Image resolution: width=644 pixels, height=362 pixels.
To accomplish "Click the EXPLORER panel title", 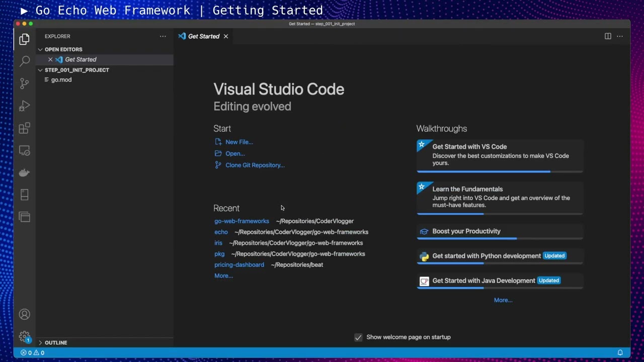I will point(57,36).
